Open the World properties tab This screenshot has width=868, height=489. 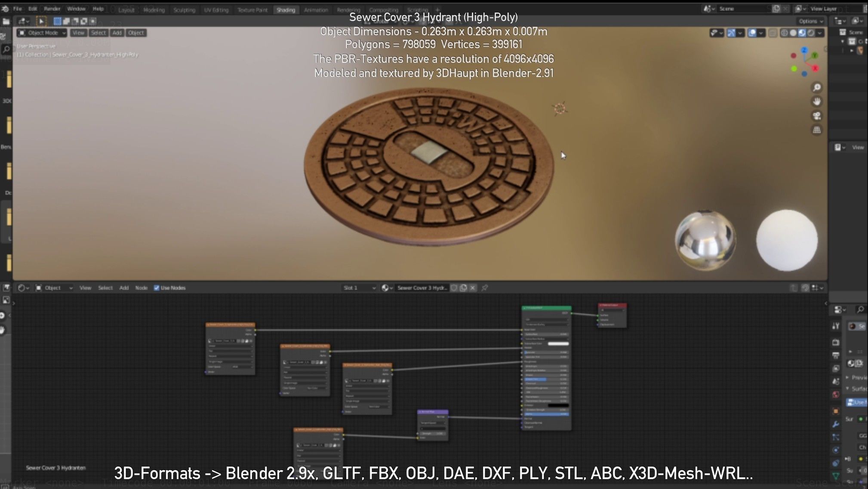click(x=836, y=394)
